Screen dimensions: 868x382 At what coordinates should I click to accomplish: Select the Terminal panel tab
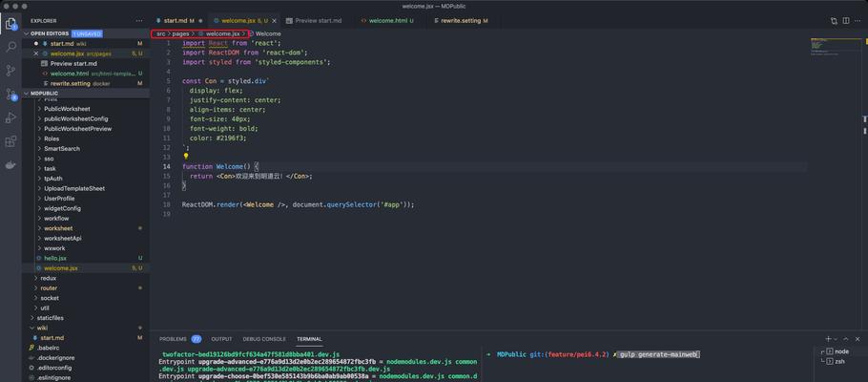pyautogui.click(x=309, y=339)
